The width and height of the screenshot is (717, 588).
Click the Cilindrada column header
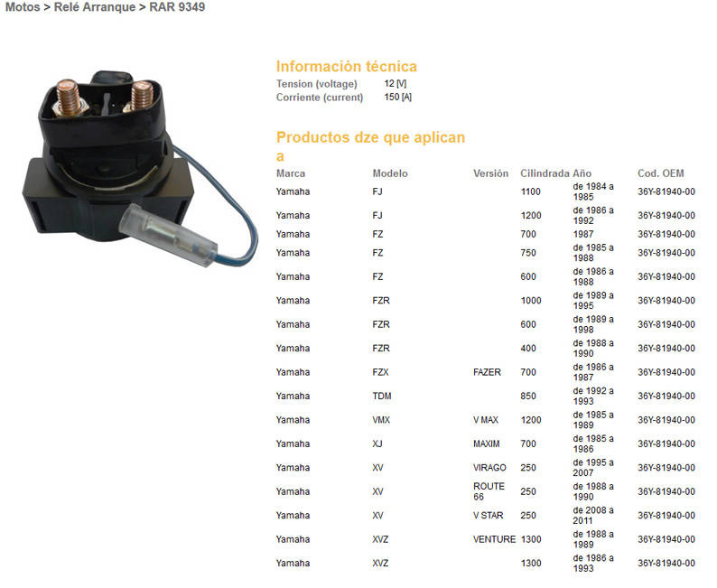(545, 173)
